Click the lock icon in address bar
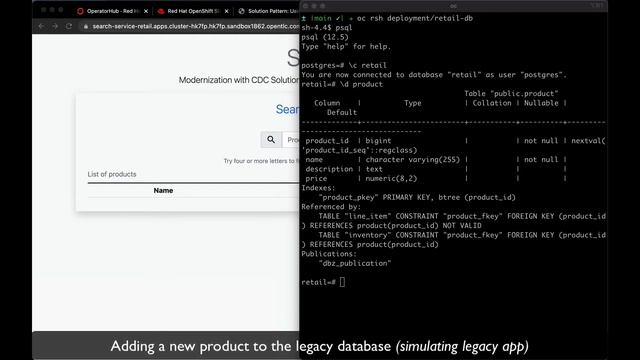 (x=85, y=27)
